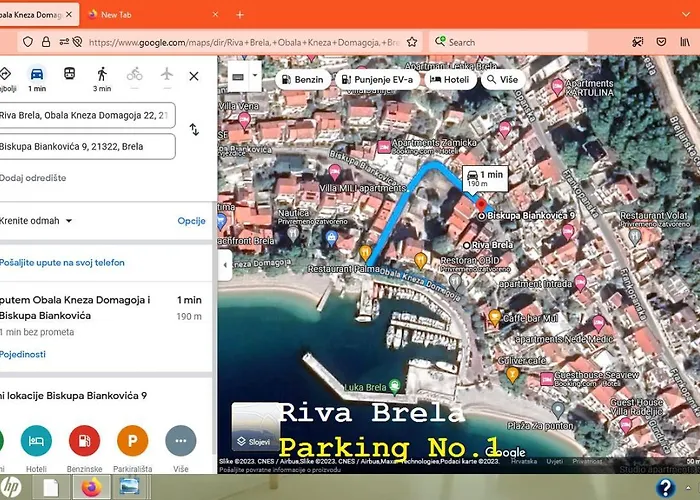The width and height of the screenshot is (700, 500).
Task: Open route Opcije
Action: pos(192,221)
